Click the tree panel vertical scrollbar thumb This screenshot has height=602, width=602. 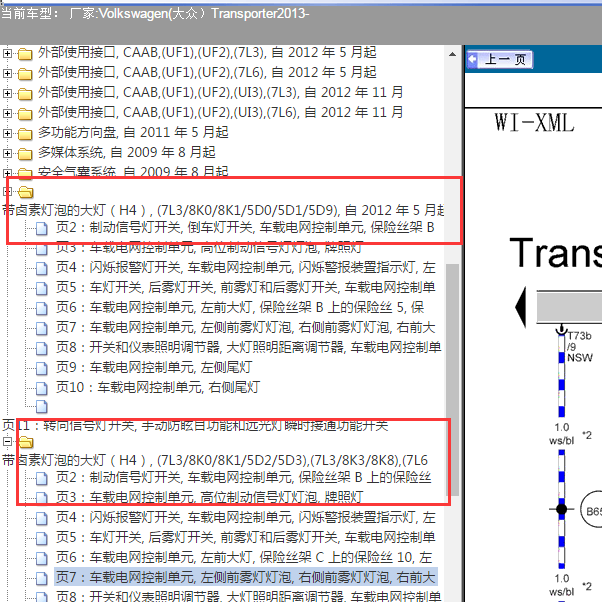tap(453, 379)
